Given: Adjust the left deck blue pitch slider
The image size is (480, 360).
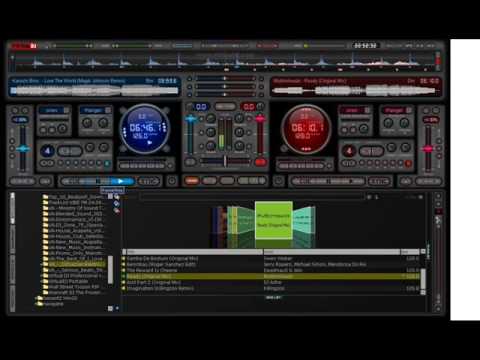Looking at the screenshot, I should coord(23,149).
